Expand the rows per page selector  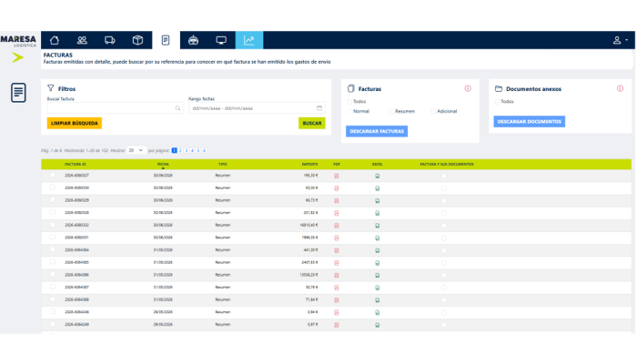(x=136, y=150)
